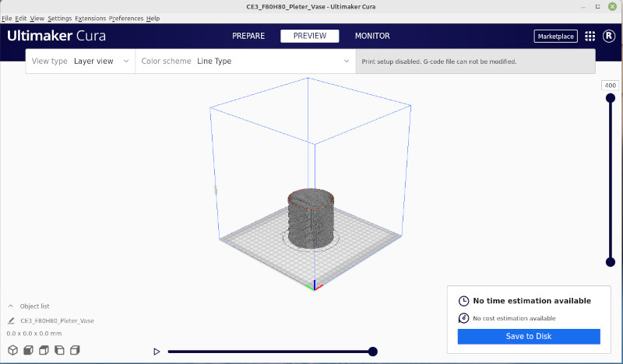Open the Ultimaker apps grid icon
This screenshot has width=623, height=364.
pos(590,36)
